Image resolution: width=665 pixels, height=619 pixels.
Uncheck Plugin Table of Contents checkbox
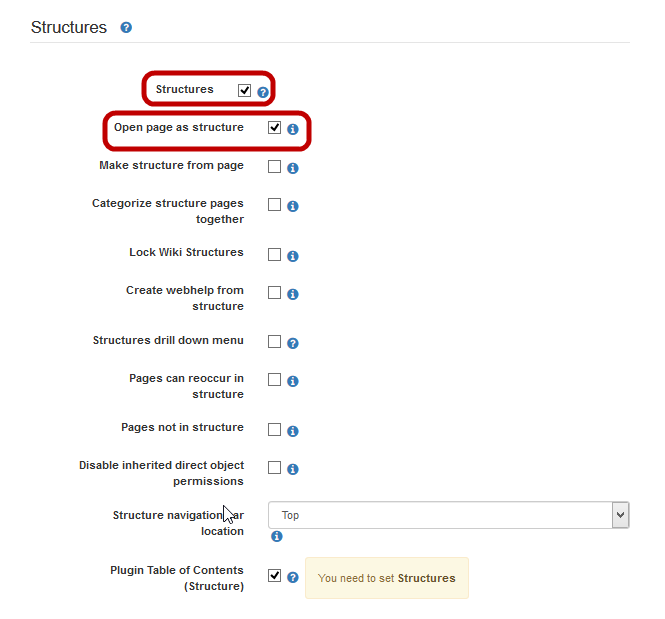275,575
